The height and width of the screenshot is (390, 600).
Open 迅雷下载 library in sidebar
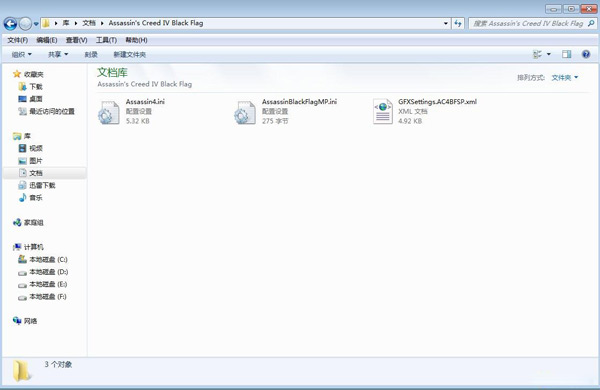pos(42,185)
